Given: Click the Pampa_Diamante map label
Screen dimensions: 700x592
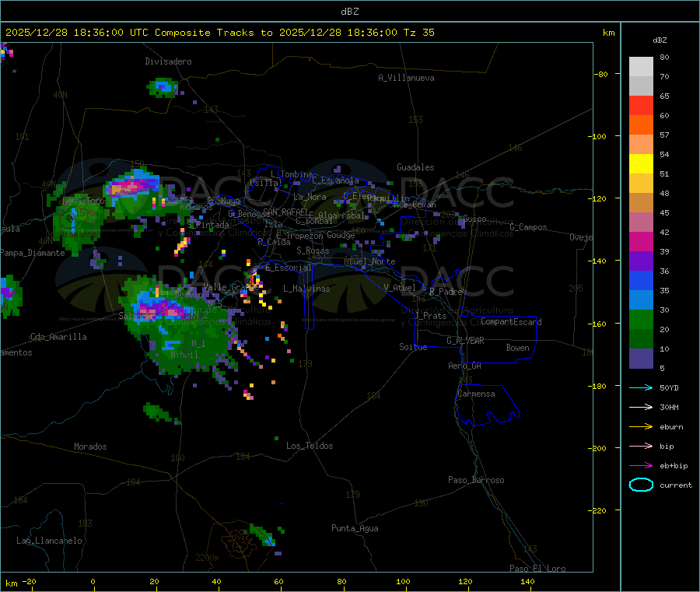Looking at the screenshot, I should pyautogui.click(x=33, y=253).
